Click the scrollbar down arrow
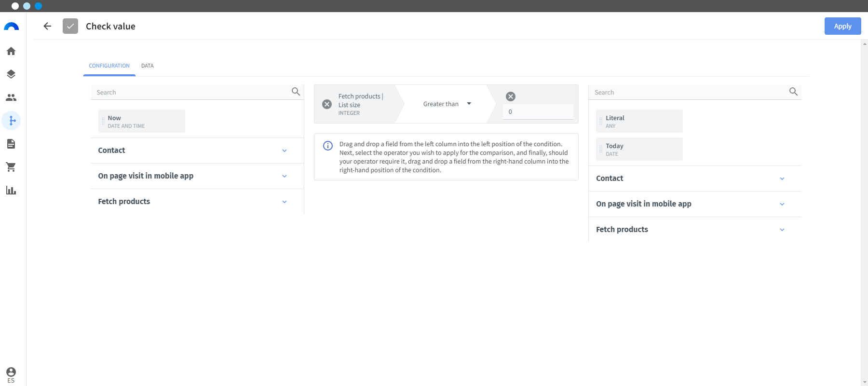The height and width of the screenshot is (386, 868). point(864,382)
